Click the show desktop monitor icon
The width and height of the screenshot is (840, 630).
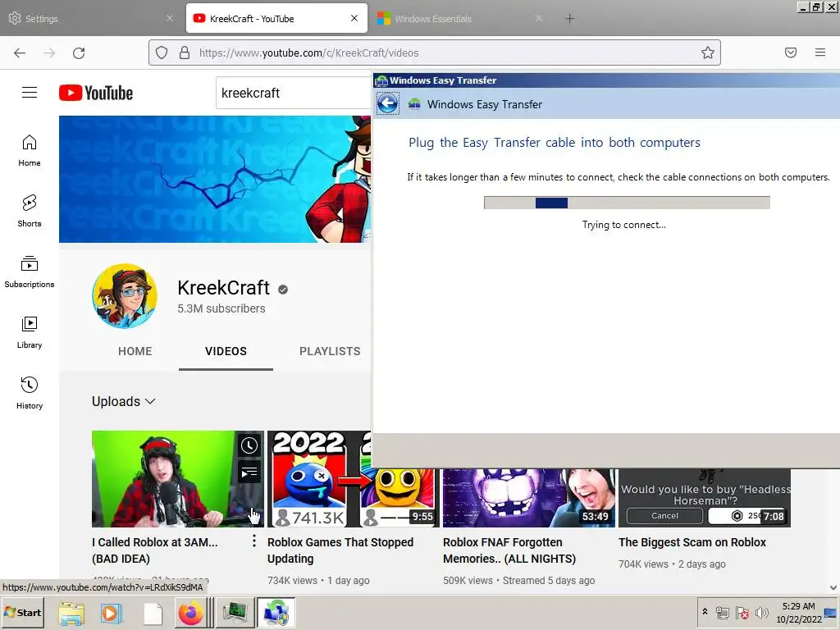pos(831,612)
